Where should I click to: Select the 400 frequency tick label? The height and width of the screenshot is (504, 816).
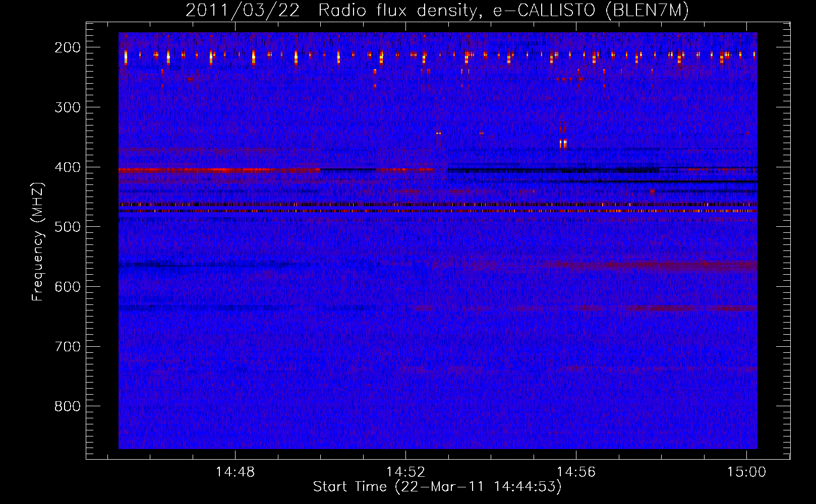(67, 167)
